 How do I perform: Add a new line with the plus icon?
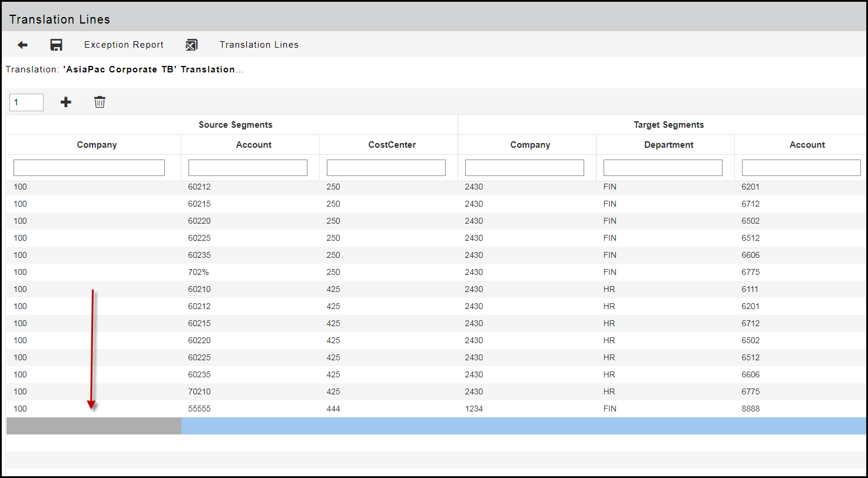tap(66, 102)
